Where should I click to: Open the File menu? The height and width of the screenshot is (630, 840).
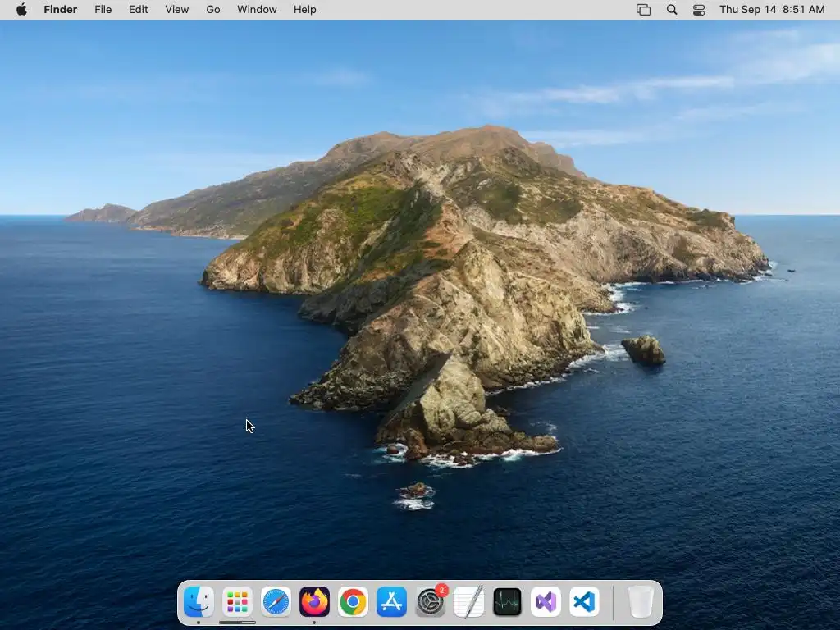[103, 10]
